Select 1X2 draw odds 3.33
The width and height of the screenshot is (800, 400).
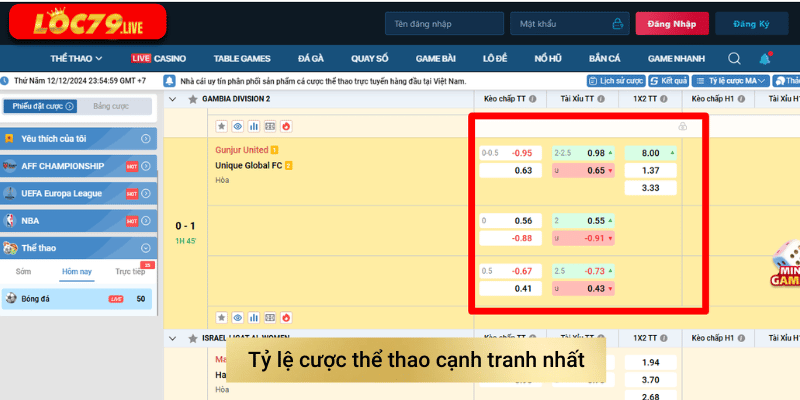651,188
